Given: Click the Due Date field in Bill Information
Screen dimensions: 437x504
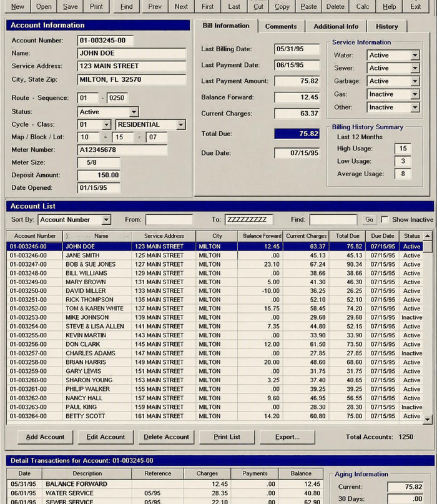Looking at the screenshot, I should (297, 153).
